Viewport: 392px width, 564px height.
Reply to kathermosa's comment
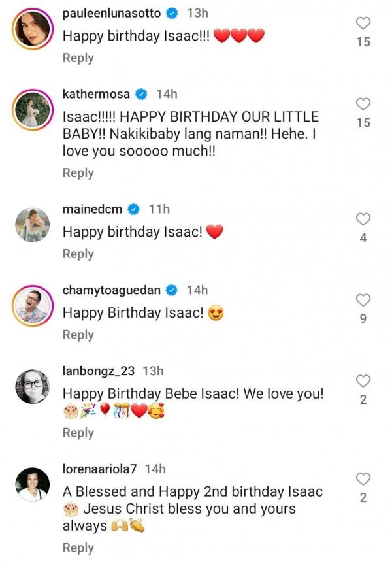pos(78,173)
